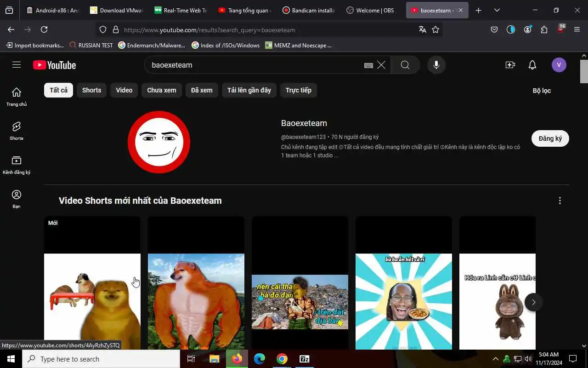Switch to the Trang tổng quan tab

click(x=245, y=10)
